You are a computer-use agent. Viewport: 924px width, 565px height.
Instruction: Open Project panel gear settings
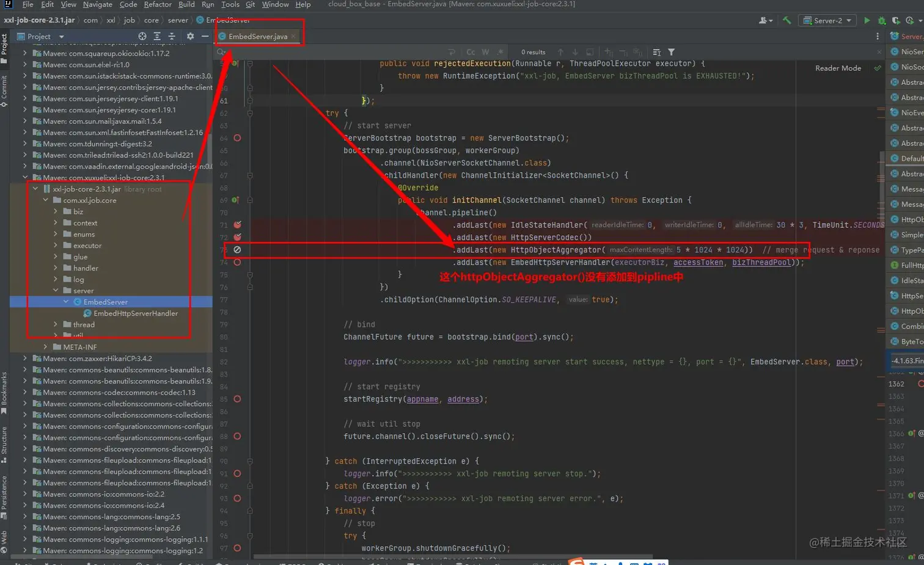190,36
